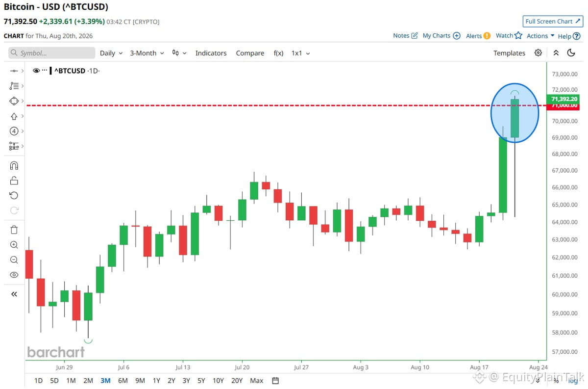This screenshot has width=588, height=389.
Task: Open the Help link
Action: coord(569,36)
